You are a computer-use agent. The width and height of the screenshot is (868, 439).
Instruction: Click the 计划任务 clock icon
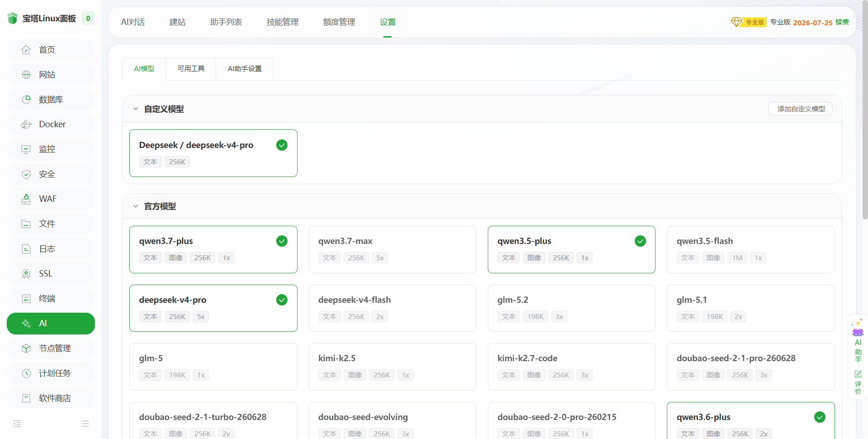(x=26, y=373)
